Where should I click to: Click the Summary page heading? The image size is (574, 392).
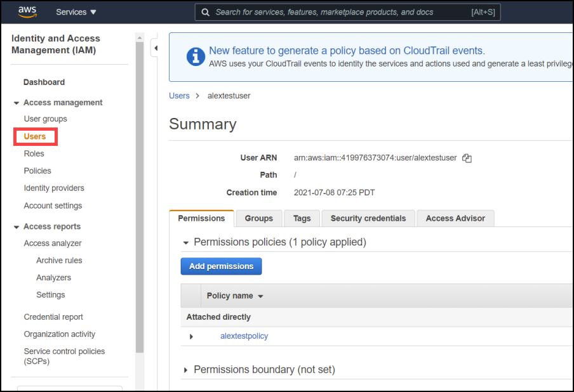203,124
